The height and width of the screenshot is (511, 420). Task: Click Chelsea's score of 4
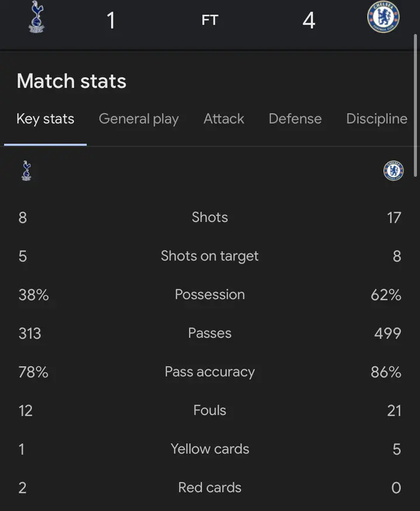(x=309, y=21)
